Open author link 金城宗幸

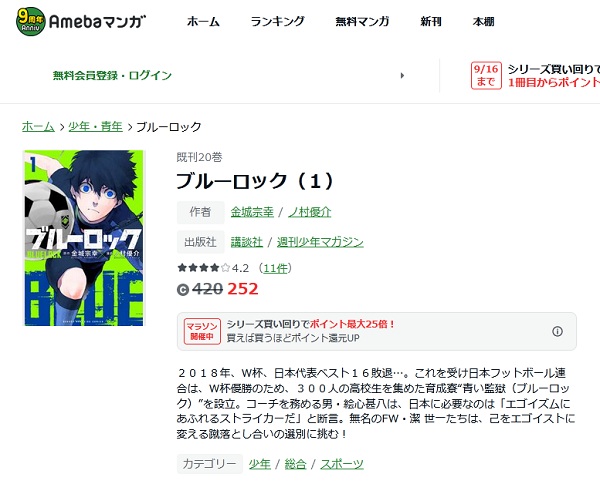coord(252,212)
